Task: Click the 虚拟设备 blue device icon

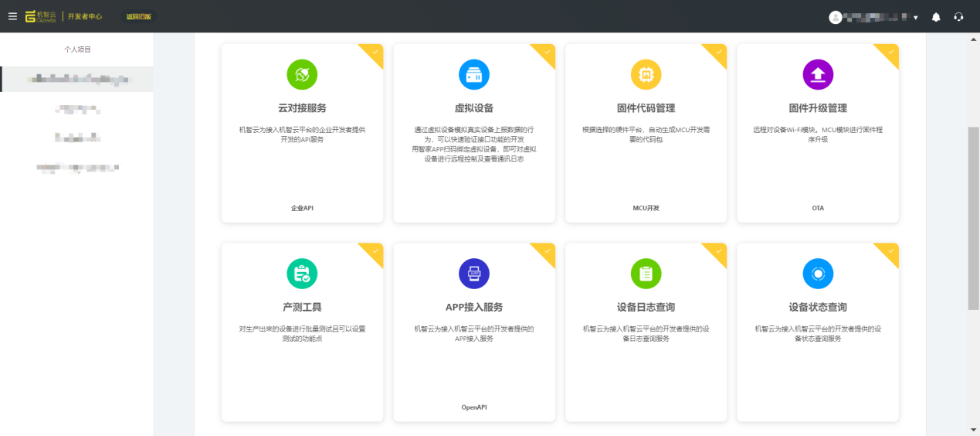Action: click(x=473, y=75)
